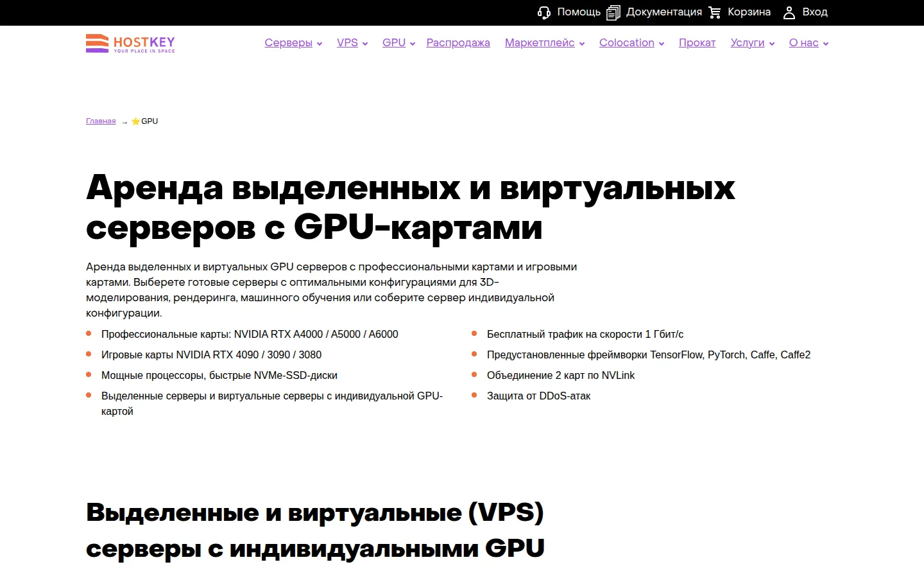
Task: Click 'Защита от DDoS-атак' bullet
Action: 538,396
